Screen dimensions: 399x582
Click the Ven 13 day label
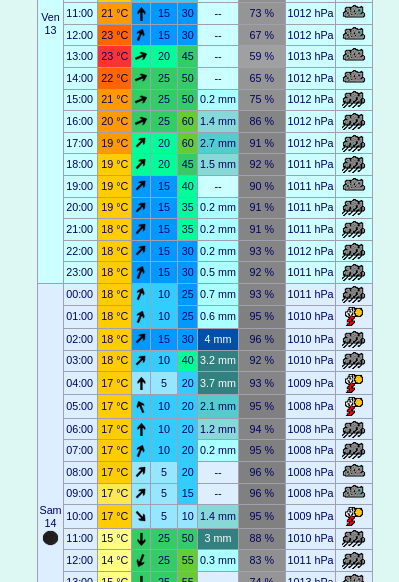click(x=50, y=23)
